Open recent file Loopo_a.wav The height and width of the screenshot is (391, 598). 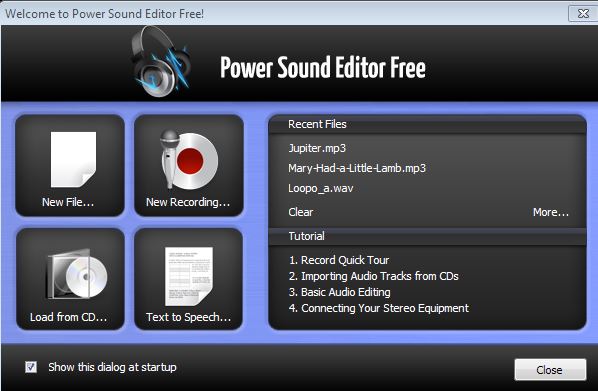[320, 188]
